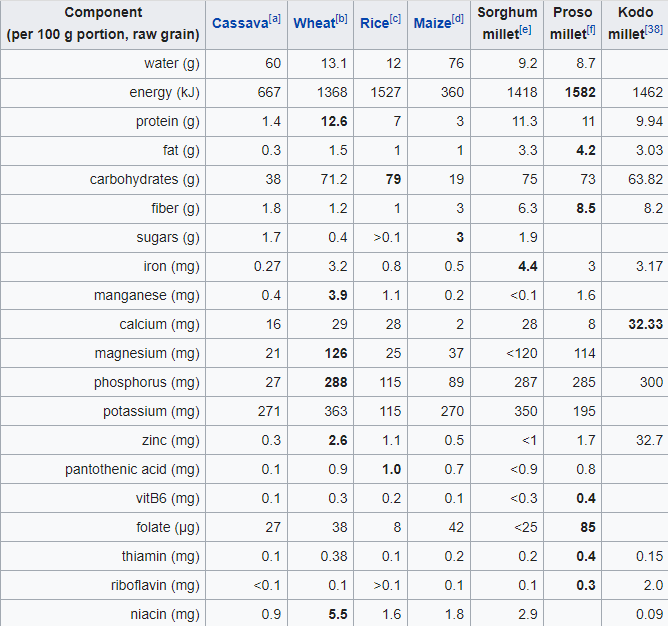
Task: Click the bold 3.9 manganese value for Wheat
Action: pos(338,295)
